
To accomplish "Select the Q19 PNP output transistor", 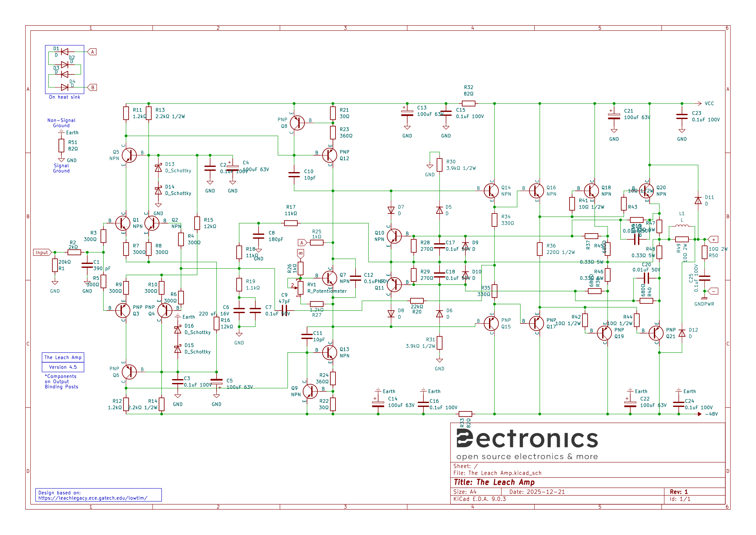I will point(604,333).
